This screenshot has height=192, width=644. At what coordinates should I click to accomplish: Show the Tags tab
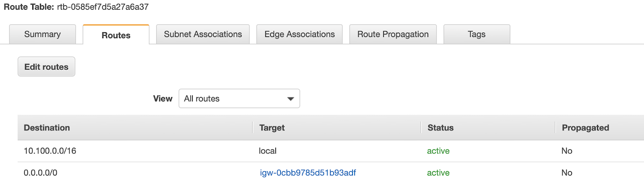click(477, 34)
